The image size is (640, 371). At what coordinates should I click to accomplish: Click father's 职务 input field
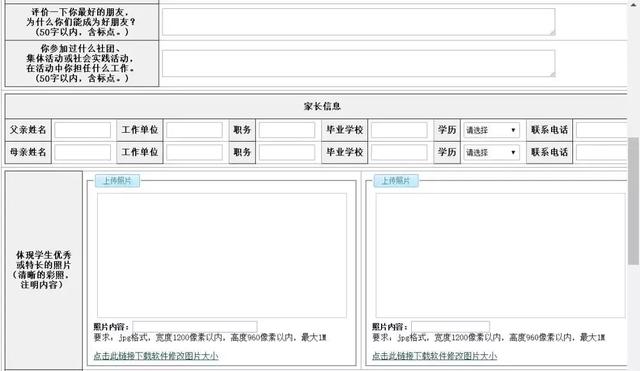[287, 130]
